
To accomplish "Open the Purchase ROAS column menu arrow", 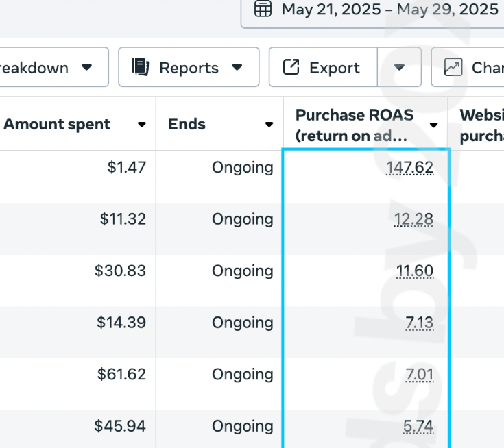I will click(x=433, y=125).
